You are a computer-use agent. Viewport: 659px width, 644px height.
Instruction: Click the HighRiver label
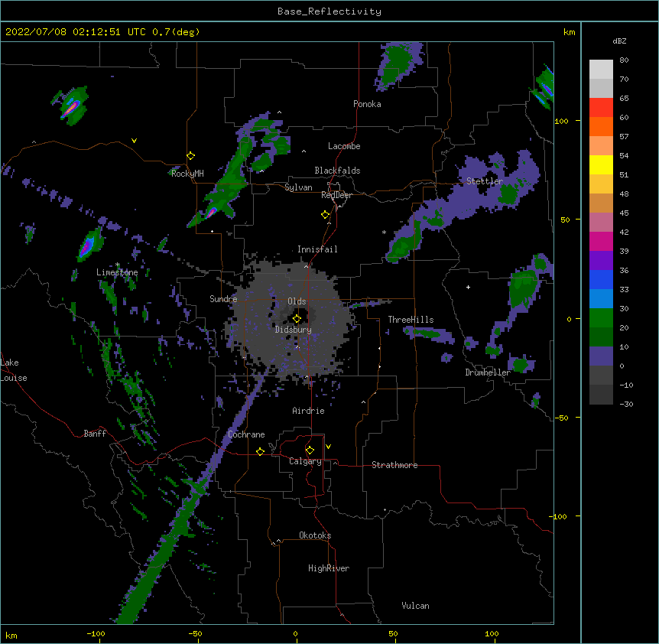329,568
